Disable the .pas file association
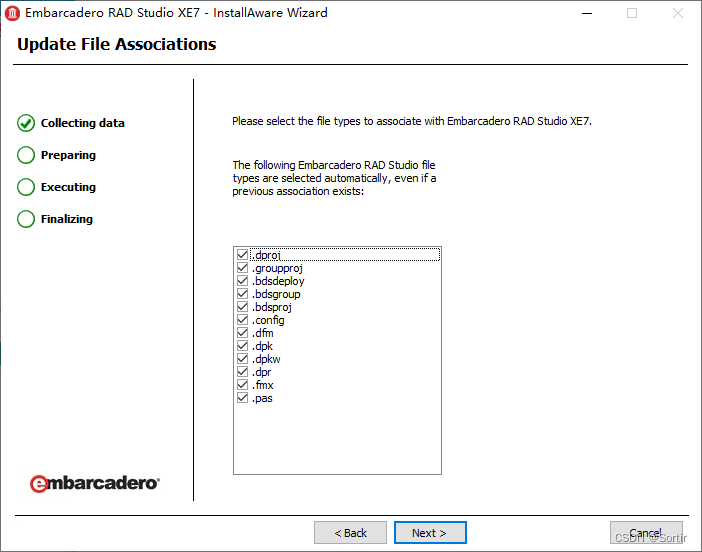This screenshot has width=702, height=552. [242, 398]
